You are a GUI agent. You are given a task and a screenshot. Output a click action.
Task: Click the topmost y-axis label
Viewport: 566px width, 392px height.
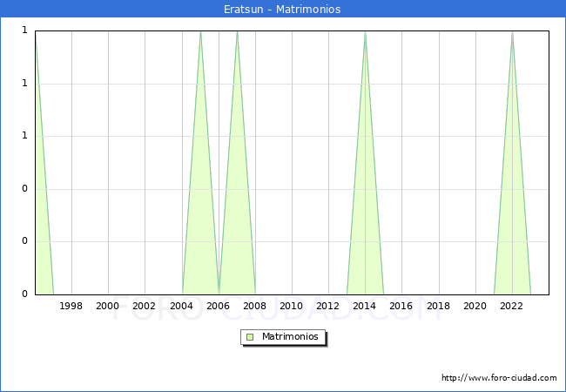coord(24,31)
